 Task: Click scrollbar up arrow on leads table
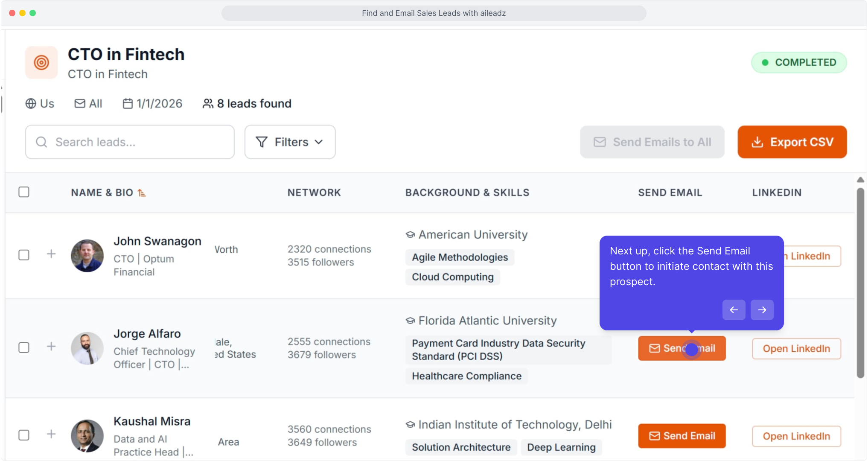point(860,180)
